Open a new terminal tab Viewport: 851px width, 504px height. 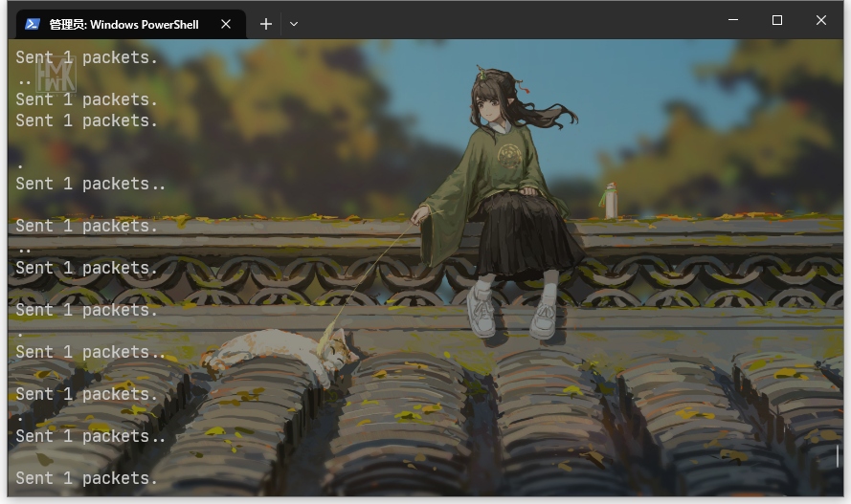(x=266, y=25)
